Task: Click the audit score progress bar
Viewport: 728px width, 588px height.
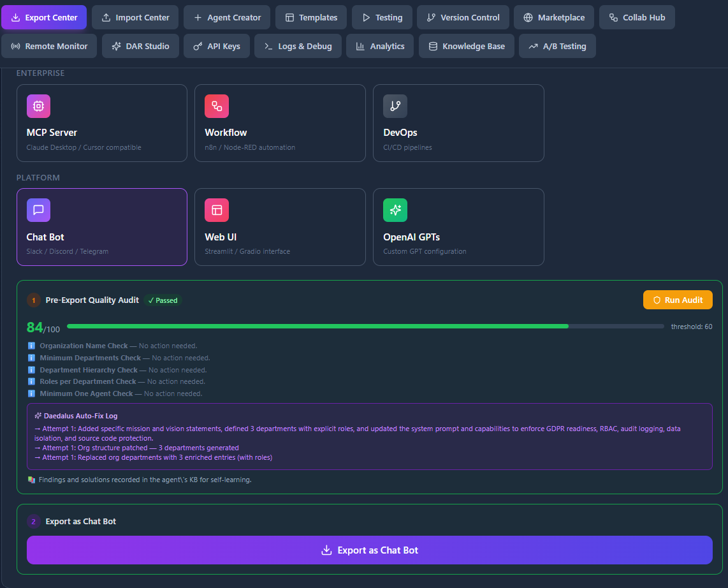Action: click(365, 327)
